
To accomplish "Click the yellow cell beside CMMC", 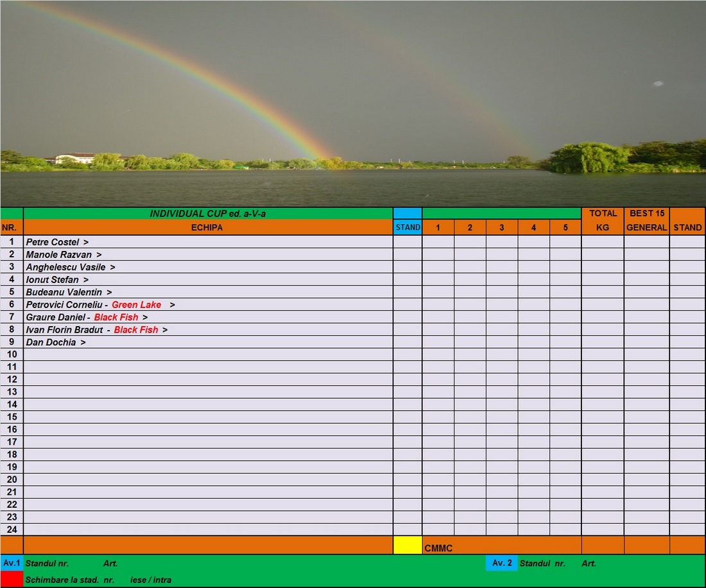I will [408, 545].
